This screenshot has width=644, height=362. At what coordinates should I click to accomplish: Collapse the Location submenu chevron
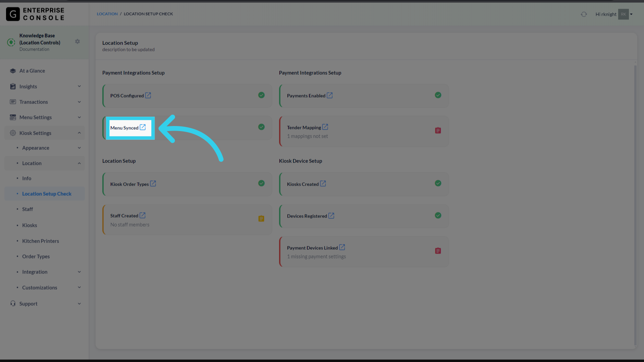point(79,163)
